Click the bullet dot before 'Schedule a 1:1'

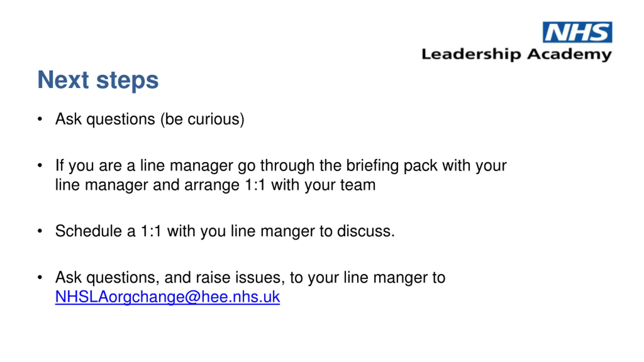[40, 231]
